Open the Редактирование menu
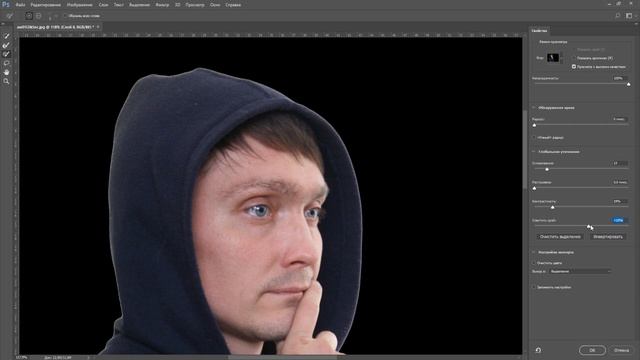This screenshot has height=360, width=640. click(46, 5)
